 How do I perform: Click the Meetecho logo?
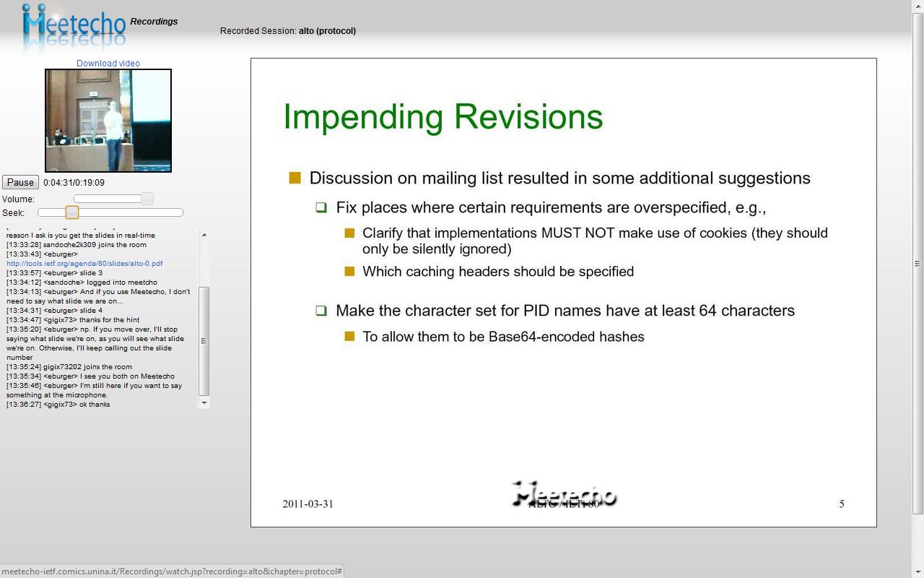74,26
